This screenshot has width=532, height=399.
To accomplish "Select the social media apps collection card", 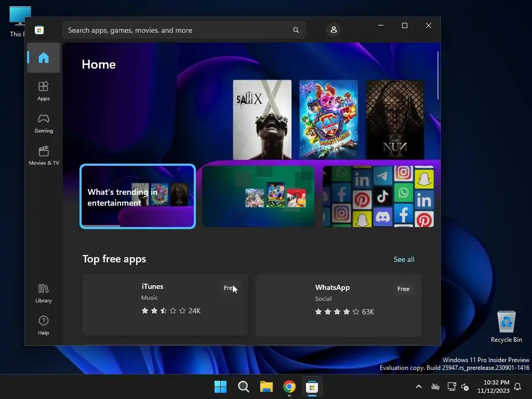I will [x=378, y=196].
